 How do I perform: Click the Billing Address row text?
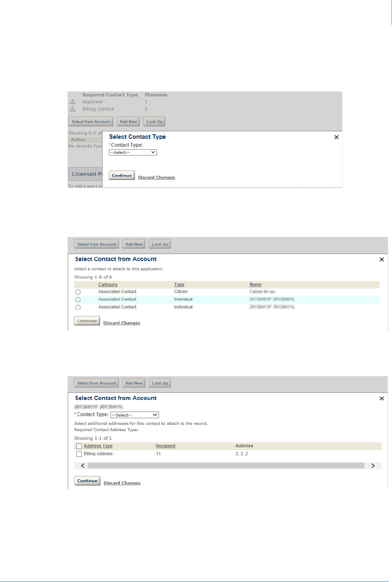click(98, 454)
